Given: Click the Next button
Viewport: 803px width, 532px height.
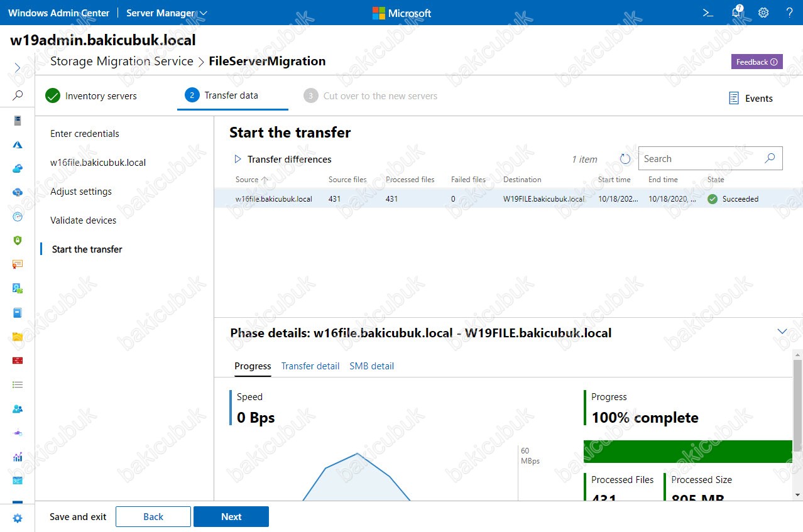Looking at the screenshot, I should 231,517.
